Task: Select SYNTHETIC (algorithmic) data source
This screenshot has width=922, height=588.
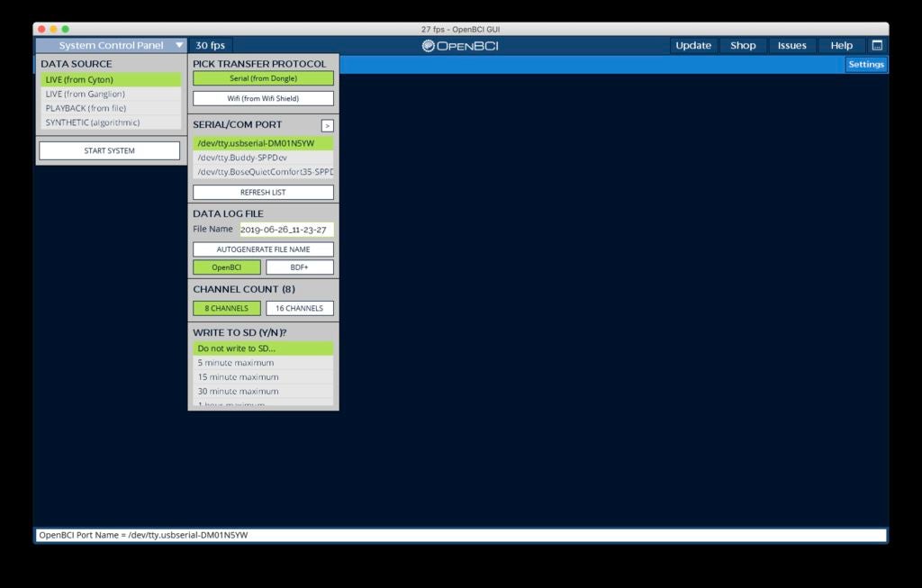Action: (x=111, y=122)
